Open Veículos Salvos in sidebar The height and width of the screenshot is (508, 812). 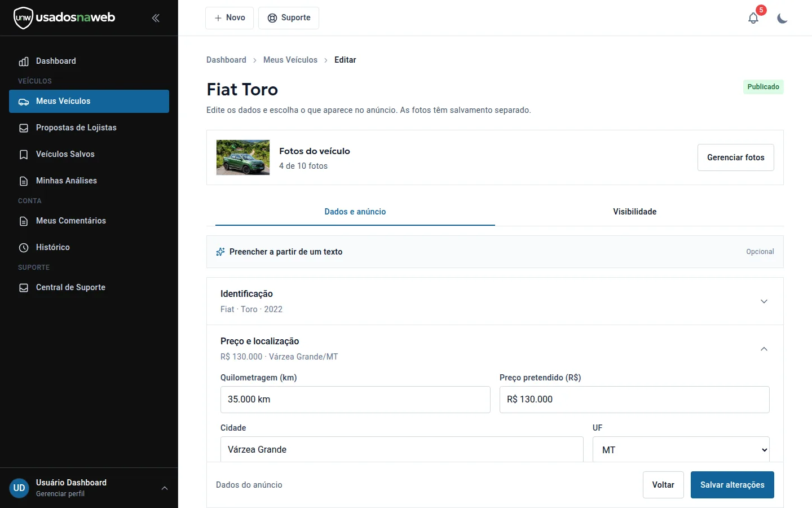pyautogui.click(x=89, y=155)
